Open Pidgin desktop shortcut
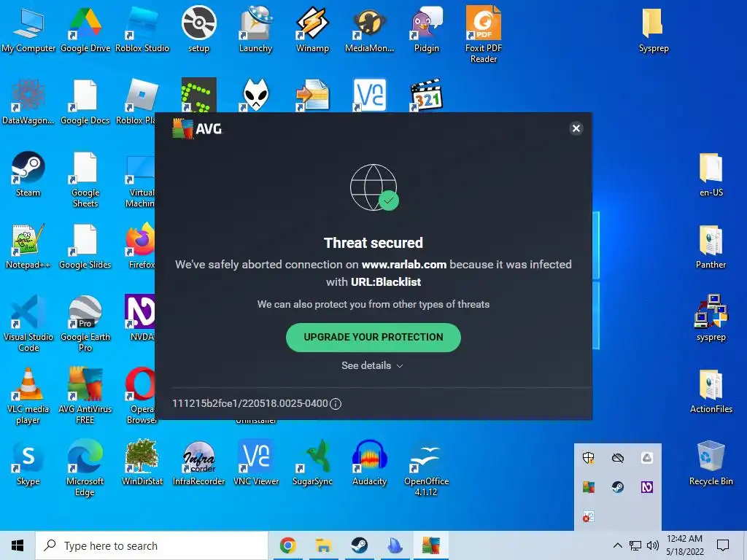Viewport: 747px width, 560px height. [x=426, y=30]
